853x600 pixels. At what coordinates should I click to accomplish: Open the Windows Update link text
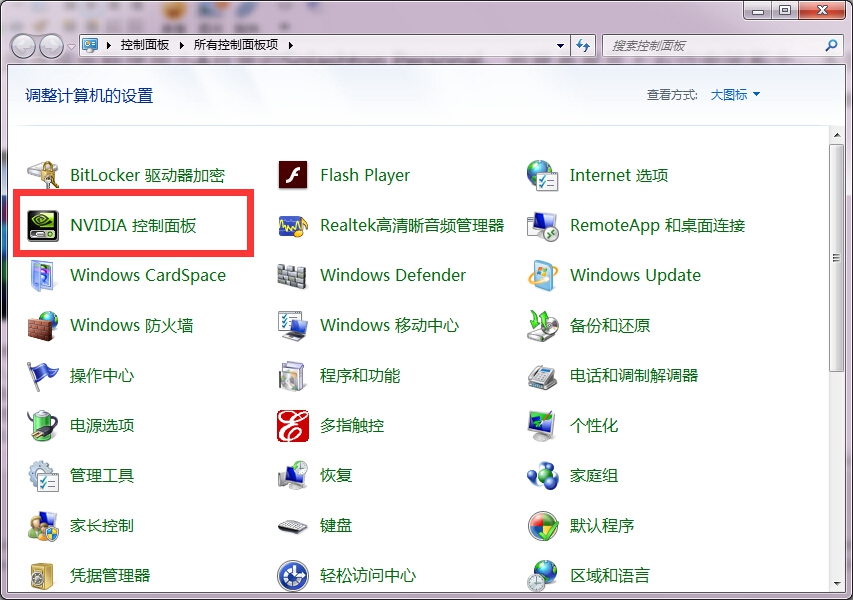pos(635,275)
